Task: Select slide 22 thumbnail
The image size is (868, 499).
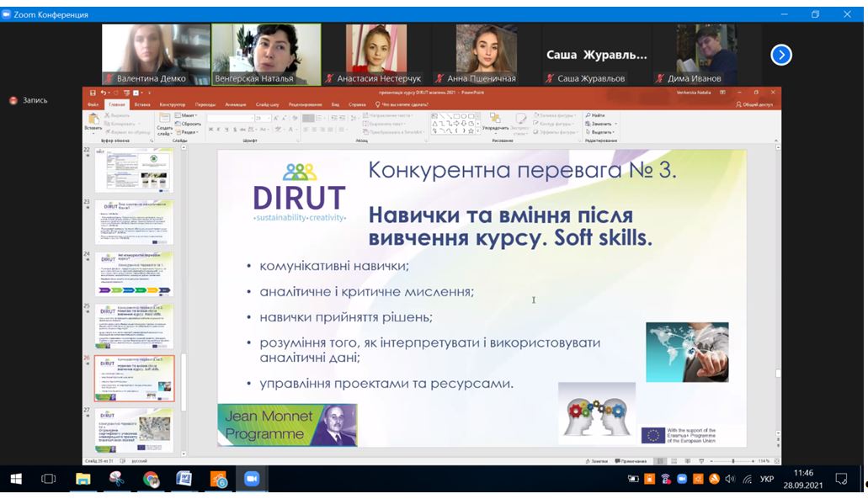Action: pyautogui.click(x=135, y=170)
